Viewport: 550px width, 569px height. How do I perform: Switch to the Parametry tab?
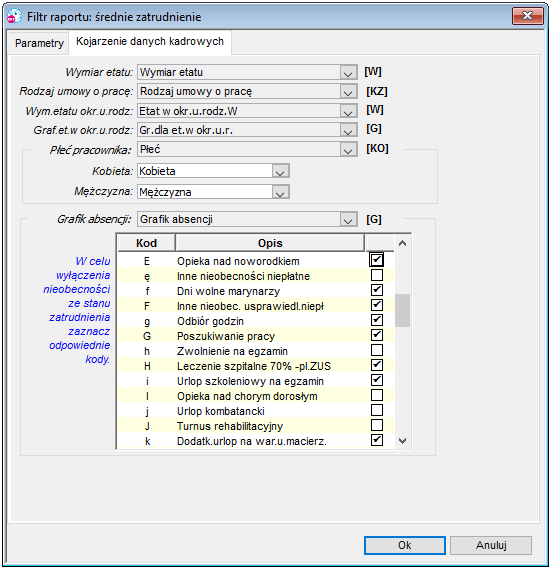coord(39,43)
